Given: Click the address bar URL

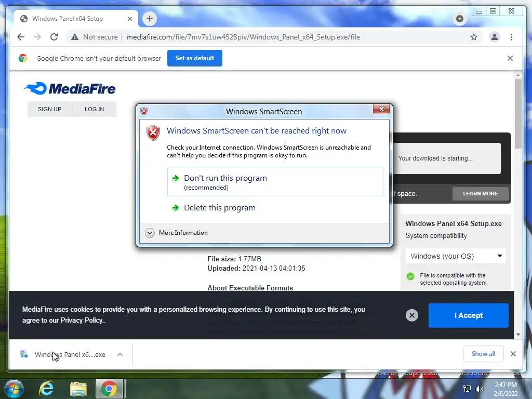Looking at the screenshot, I should 243,37.
